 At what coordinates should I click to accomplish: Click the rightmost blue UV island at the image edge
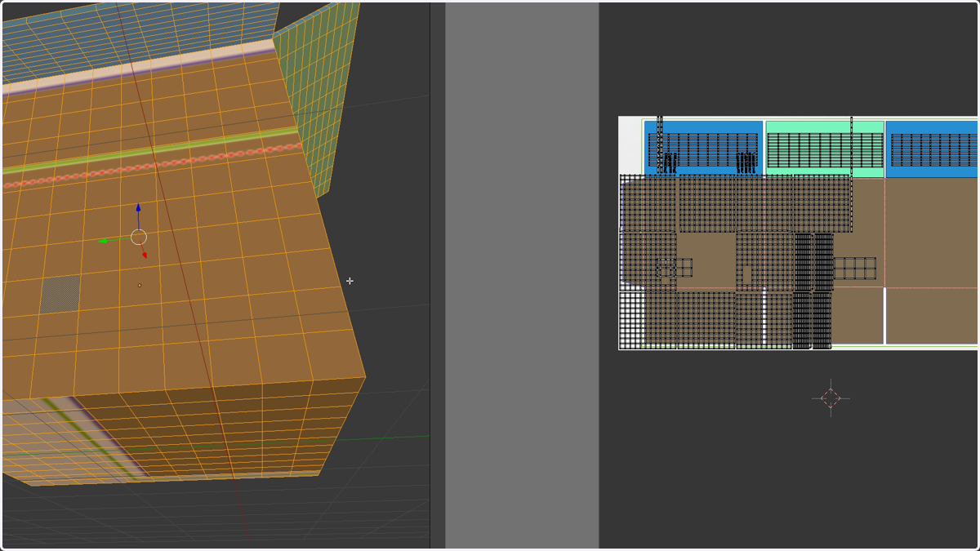(932, 149)
